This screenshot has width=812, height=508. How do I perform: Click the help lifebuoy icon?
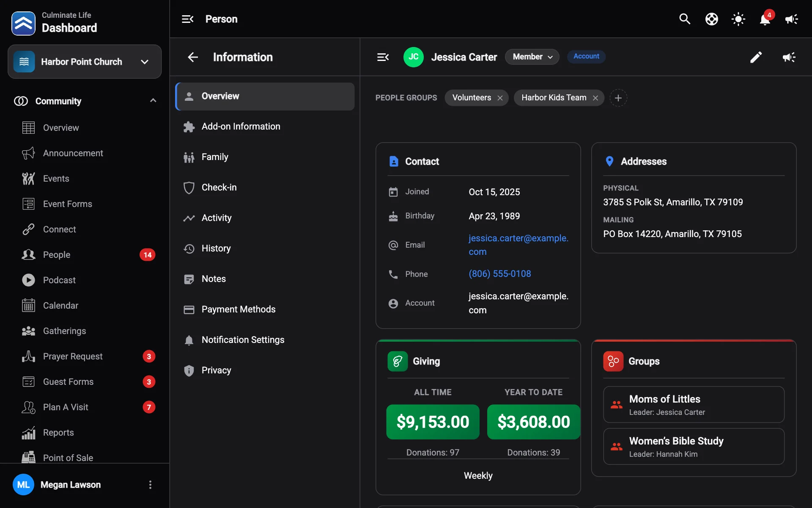(712, 19)
